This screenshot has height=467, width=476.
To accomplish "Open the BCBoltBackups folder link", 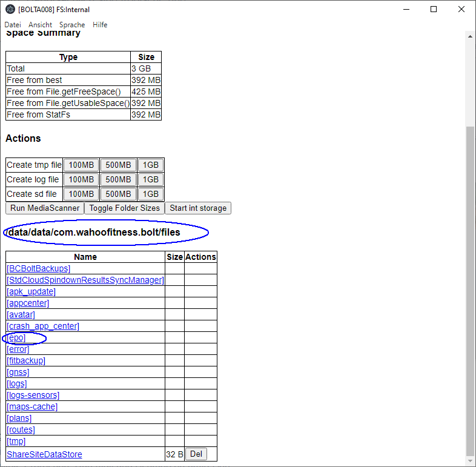I will [x=39, y=268].
